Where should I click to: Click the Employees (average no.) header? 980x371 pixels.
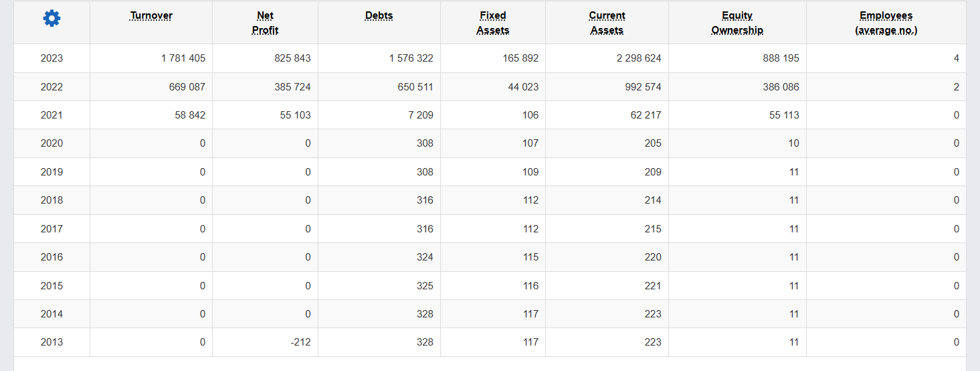coord(886,23)
